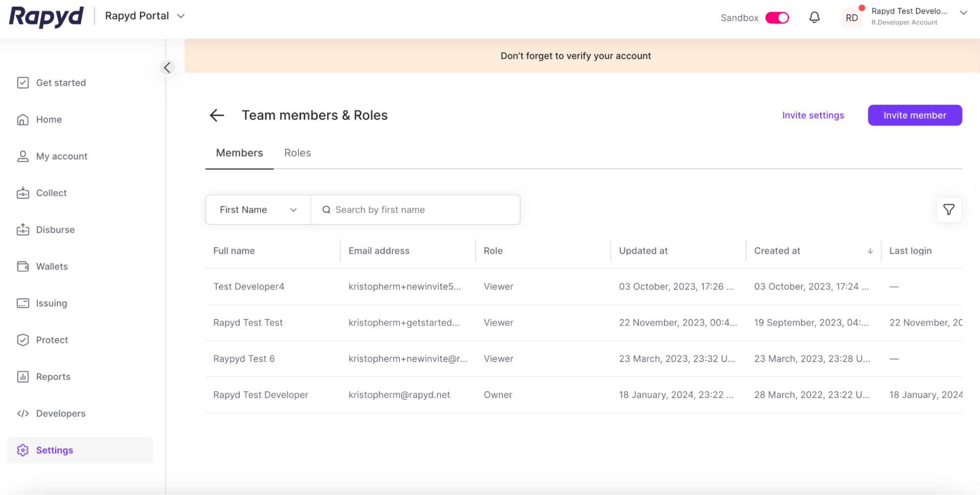Click the Search by first name field
Image resolution: width=980 pixels, height=495 pixels.
point(422,210)
